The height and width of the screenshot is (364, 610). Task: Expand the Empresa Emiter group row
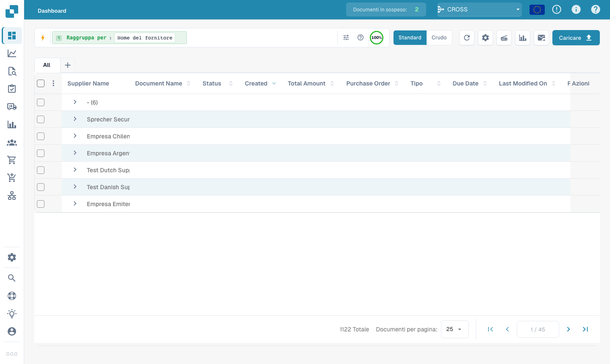coord(75,204)
